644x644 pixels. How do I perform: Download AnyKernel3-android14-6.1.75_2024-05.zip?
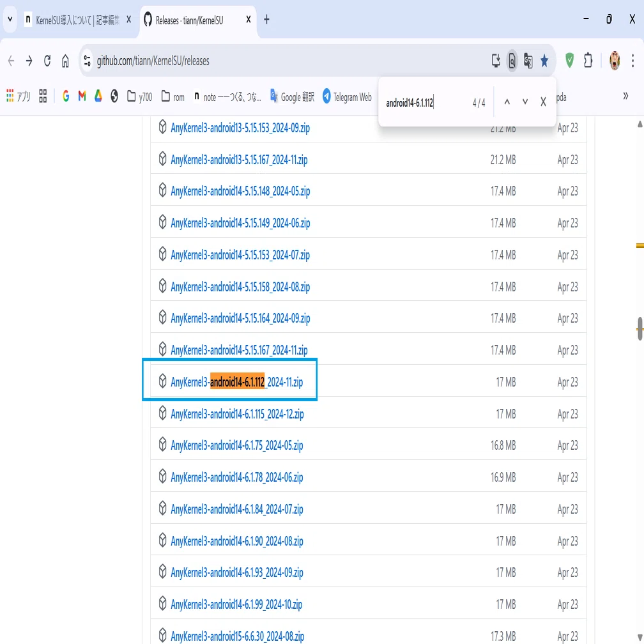coord(236,446)
